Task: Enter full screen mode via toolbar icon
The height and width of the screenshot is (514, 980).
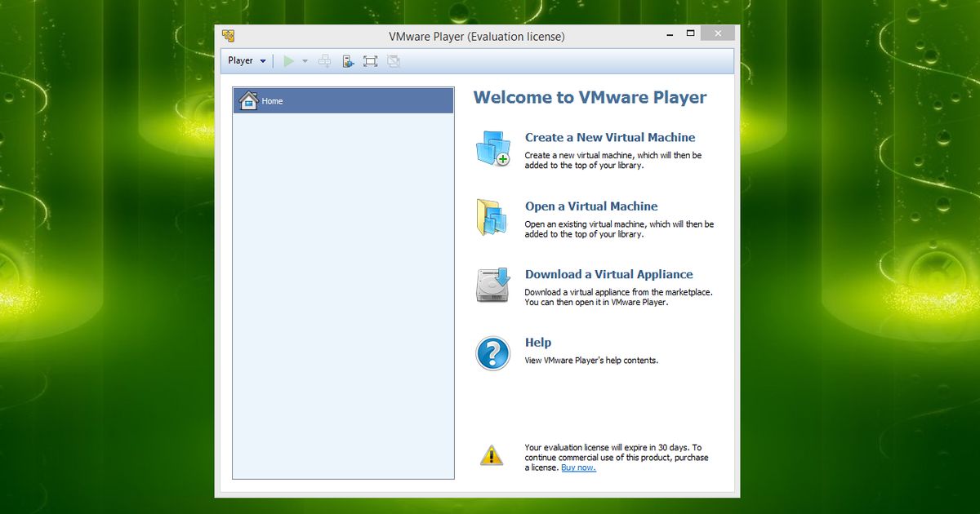Action: point(370,61)
